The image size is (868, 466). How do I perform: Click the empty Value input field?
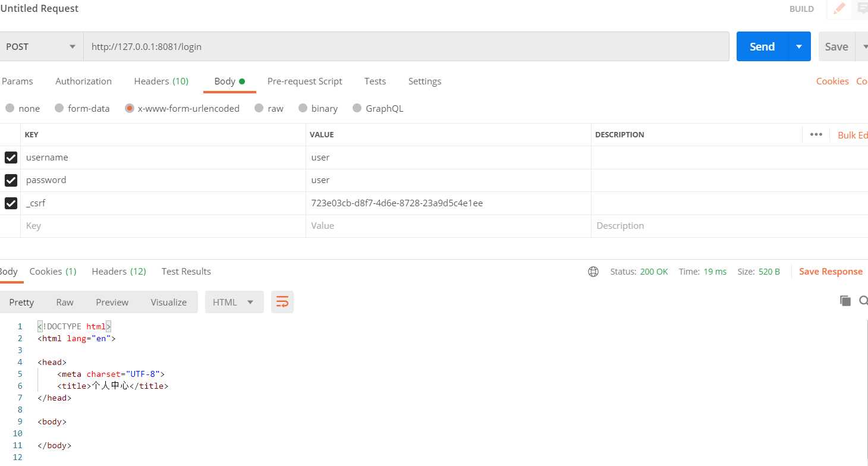[448, 226]
